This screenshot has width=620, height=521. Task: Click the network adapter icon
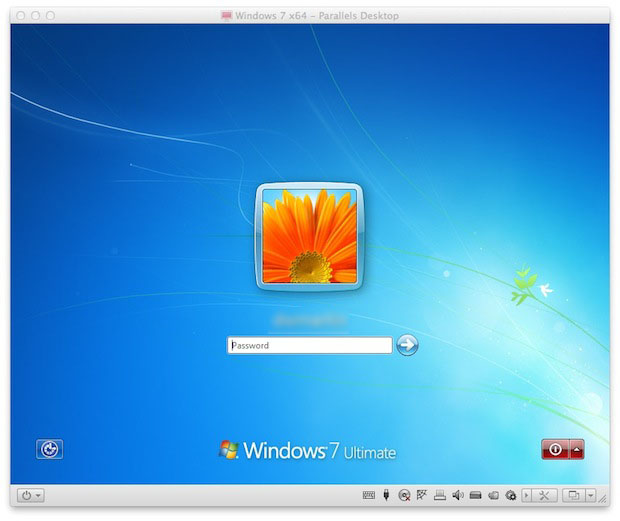421,495
